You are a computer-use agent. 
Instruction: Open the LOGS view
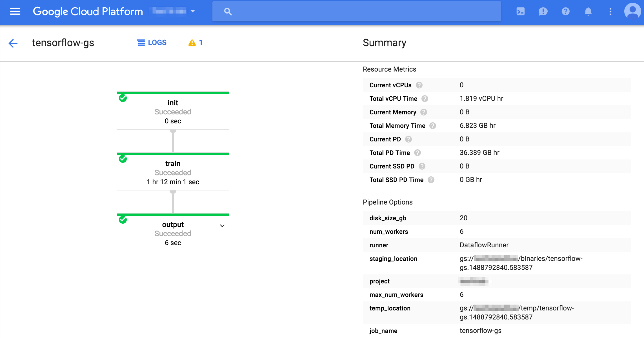pos(152,43)
